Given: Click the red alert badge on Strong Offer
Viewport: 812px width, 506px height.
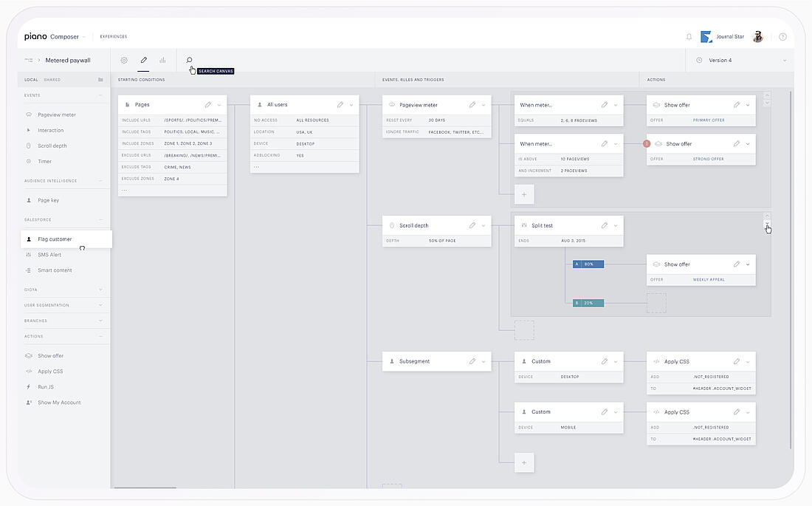Looking at the screenshot, I should (647, 143).
